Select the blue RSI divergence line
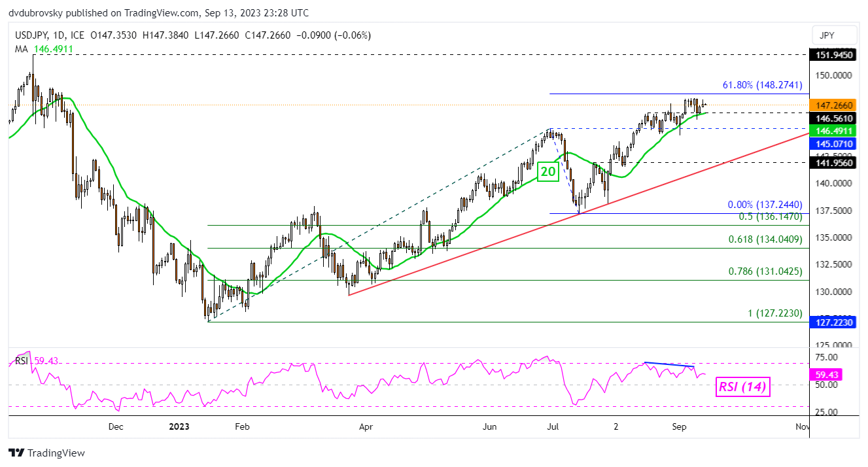868x467 pixels. (670, 364)
